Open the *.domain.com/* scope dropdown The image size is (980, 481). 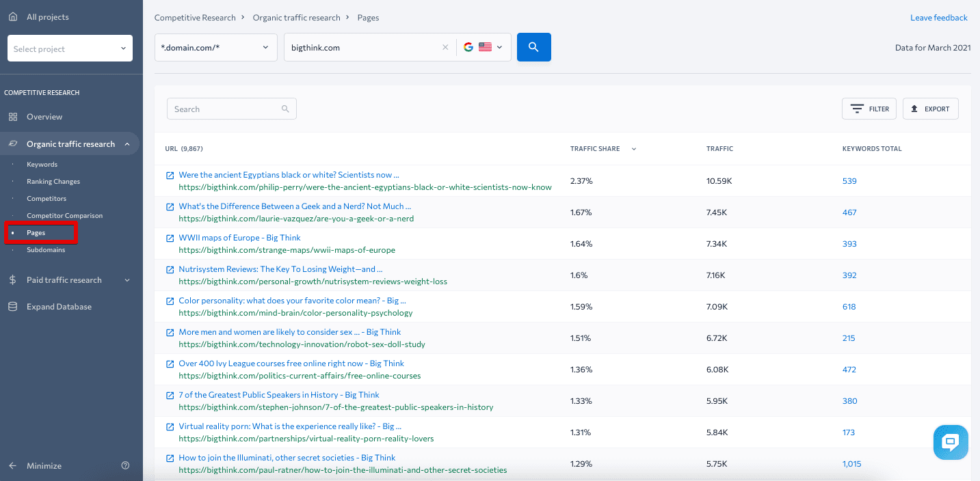[x=216, y=47]
